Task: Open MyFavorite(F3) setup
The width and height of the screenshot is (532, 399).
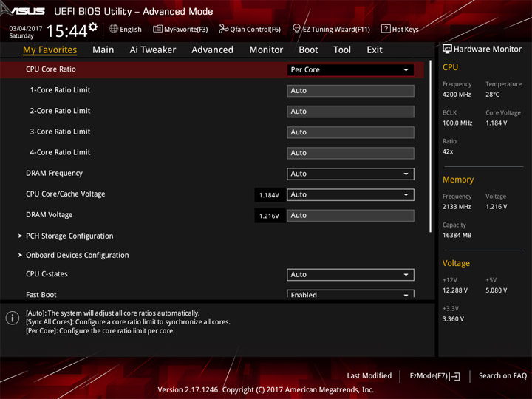Action: tap(180, 29)
